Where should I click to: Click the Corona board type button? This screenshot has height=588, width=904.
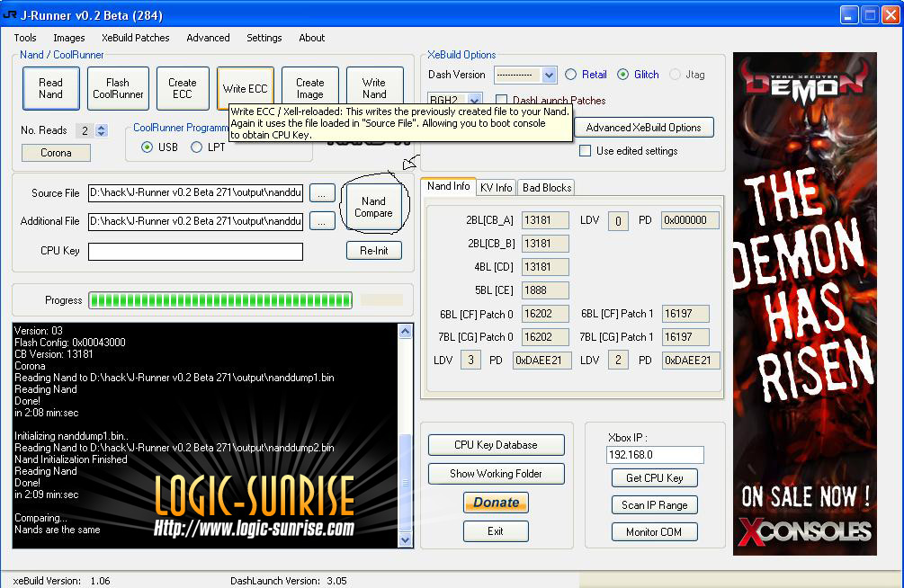pyautogui.click(x=56, y=153)
